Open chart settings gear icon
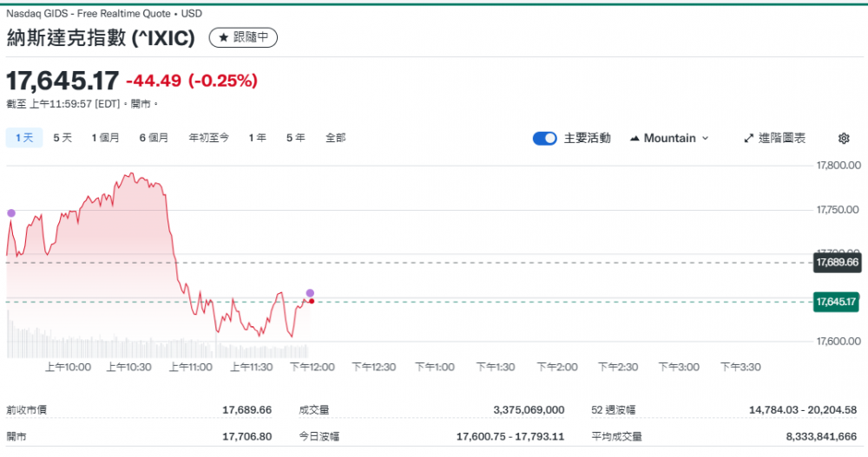Screen dimensions: 868x457 tap(844, 139)
